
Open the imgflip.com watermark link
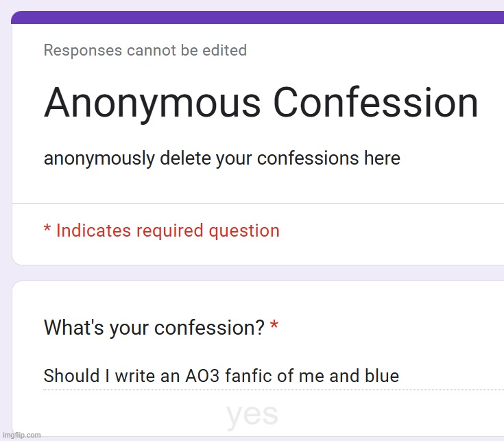coord(21,435)
